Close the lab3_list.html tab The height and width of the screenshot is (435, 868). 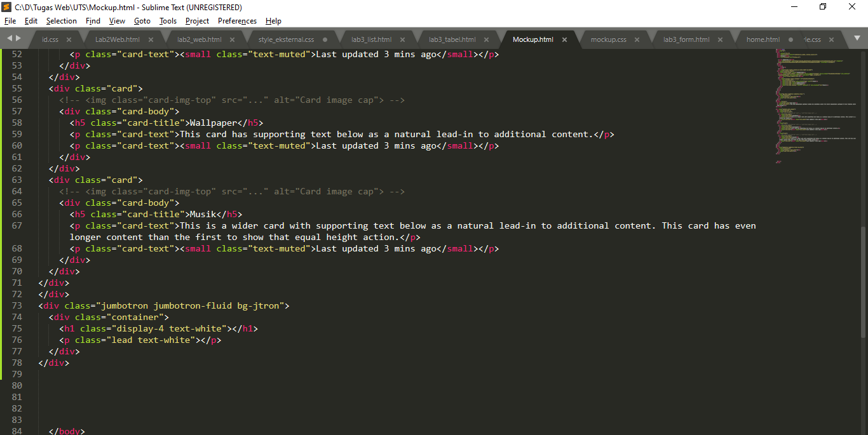(x=402, y=39)
